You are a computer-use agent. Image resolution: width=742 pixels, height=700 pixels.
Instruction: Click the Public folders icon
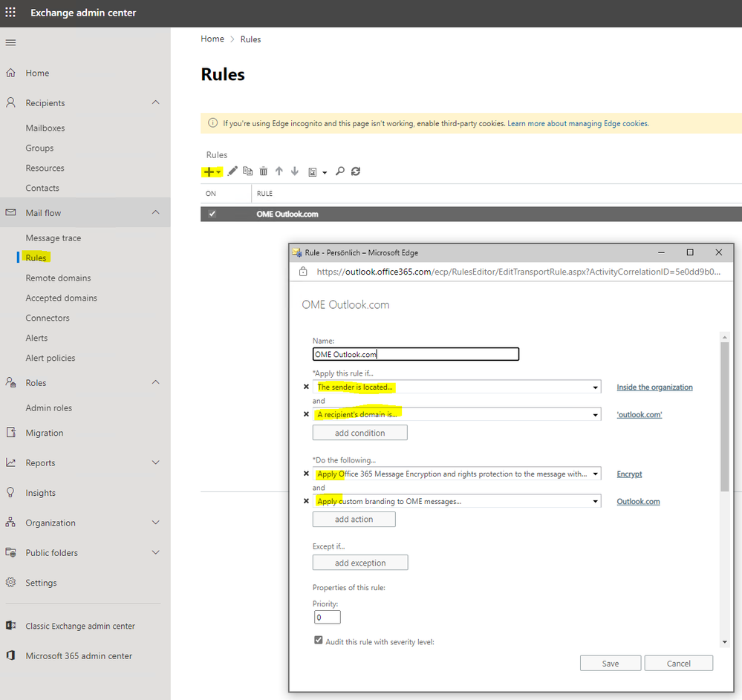[x=10, y=552]
